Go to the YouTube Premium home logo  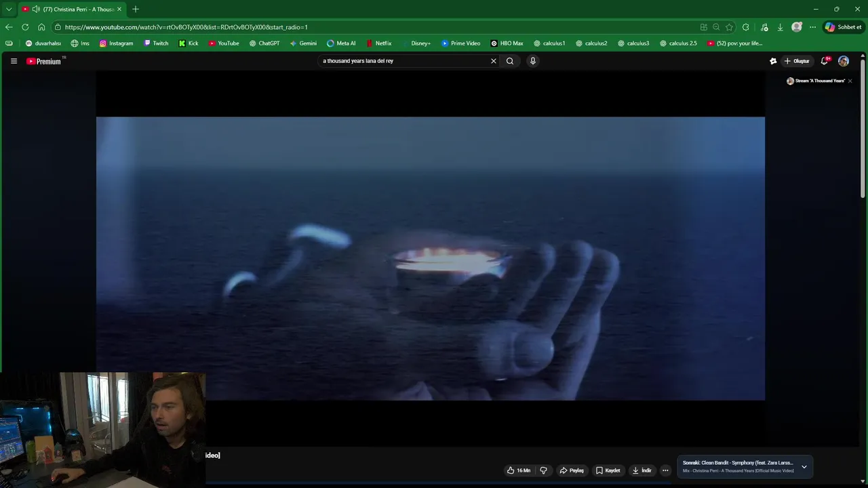(44, 61)
